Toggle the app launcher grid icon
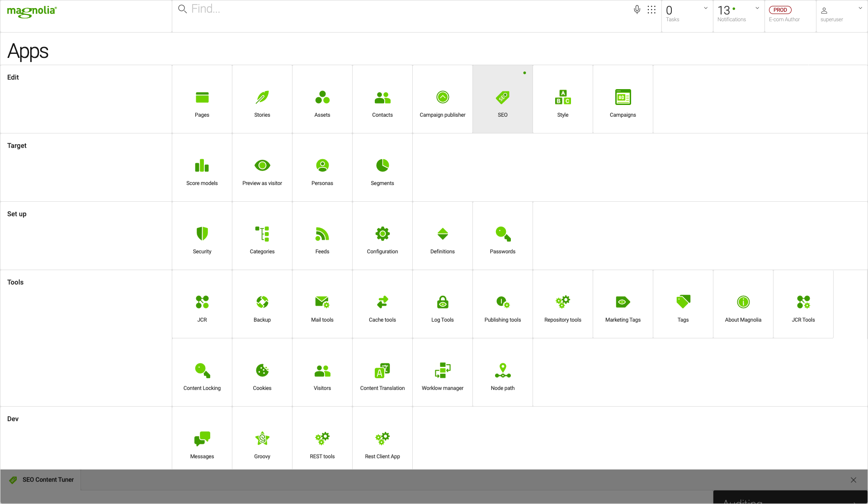The height and width of the screenshot is (504, 868). [651, 10]
